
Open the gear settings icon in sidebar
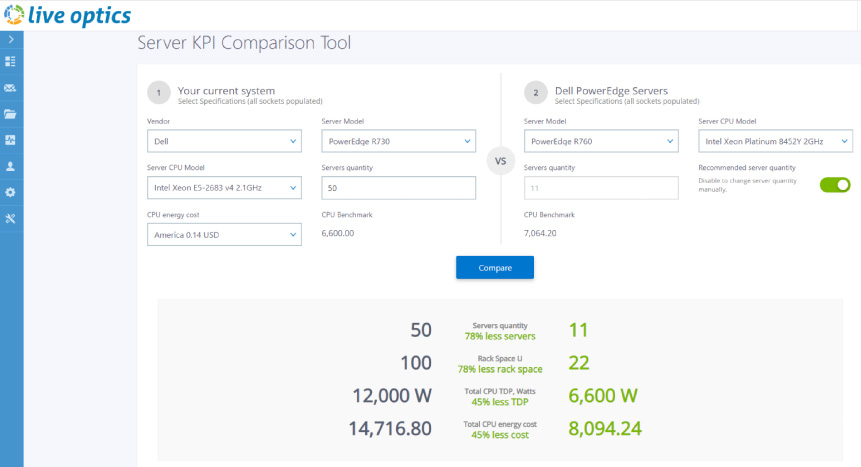[x=10, y=192]
